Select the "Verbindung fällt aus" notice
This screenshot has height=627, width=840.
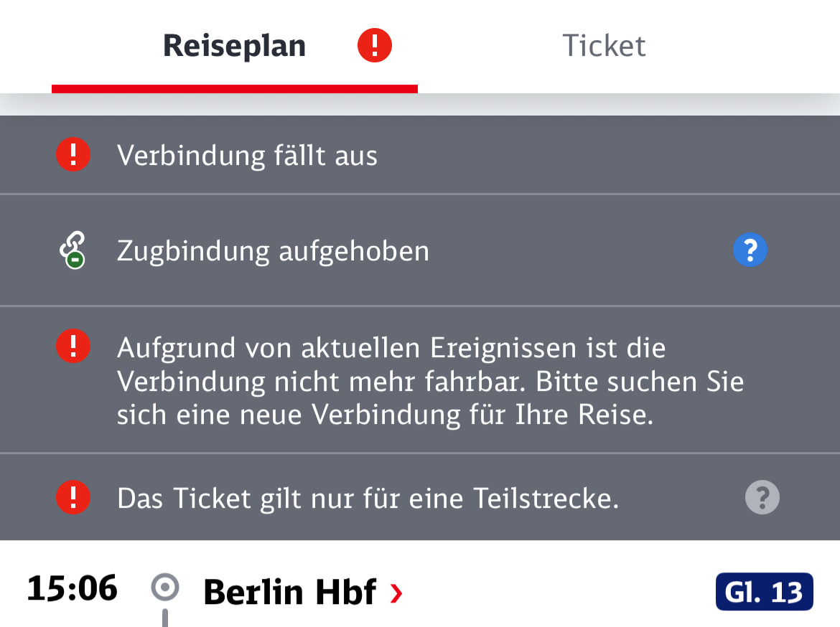click(x=247, y=156)
